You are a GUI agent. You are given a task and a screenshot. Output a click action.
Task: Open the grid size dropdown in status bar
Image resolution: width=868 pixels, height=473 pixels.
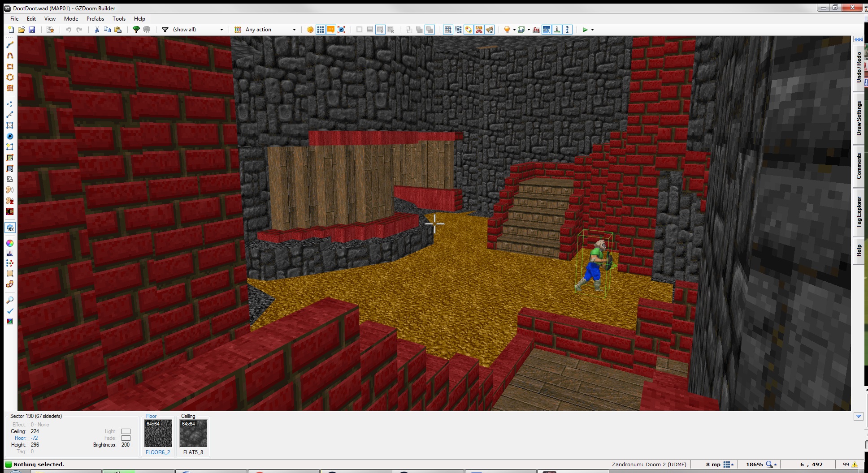pyautogui.click(x=729, y=464)
